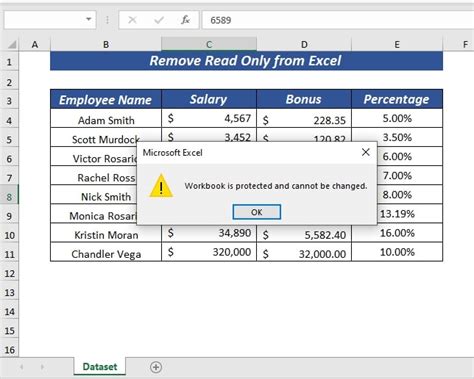Viewport: 474px width, 379px height.
Task: Click the Scott Murdock cell
Action: pos(106,137)
